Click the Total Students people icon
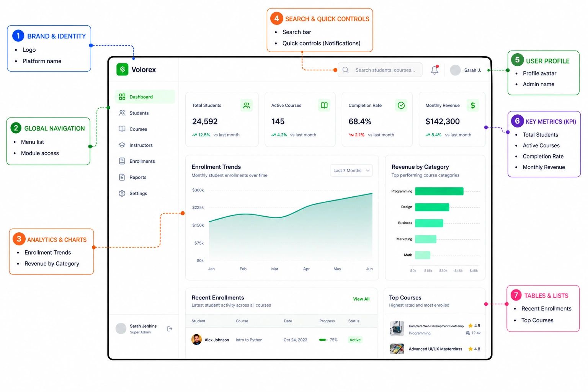Screen dimensions: 588x392 247,105
